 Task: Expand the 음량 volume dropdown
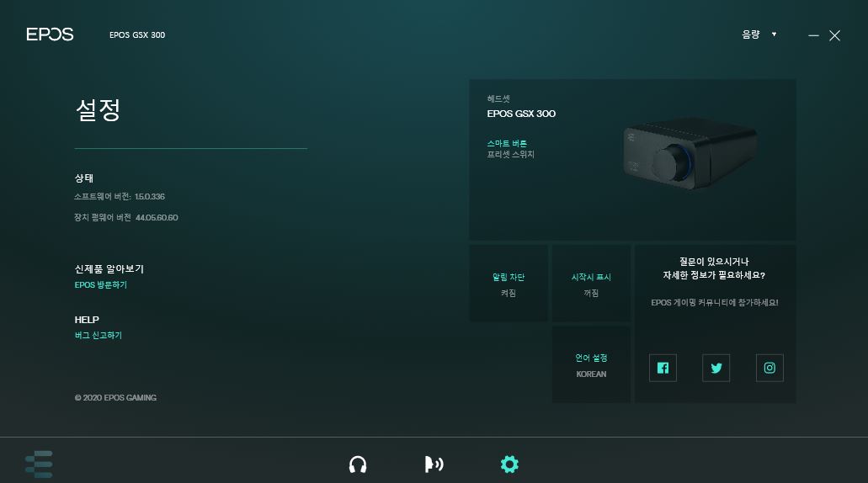(759, 34)
